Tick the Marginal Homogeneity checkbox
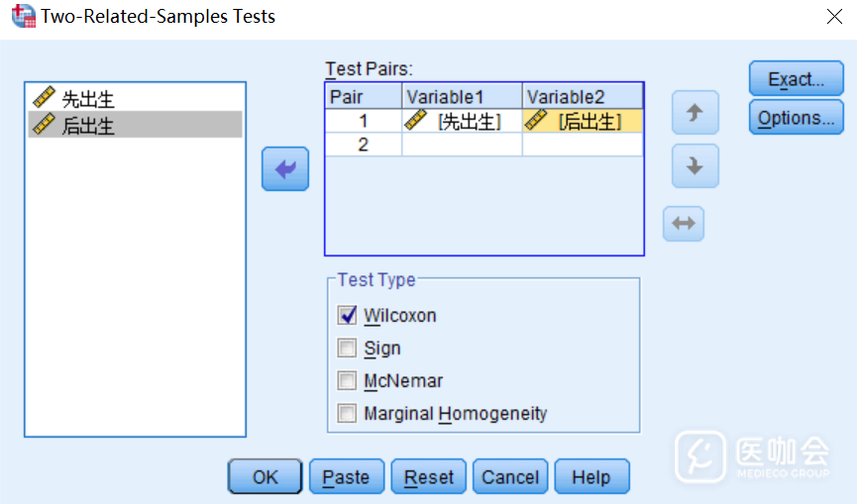 [347, 414]
